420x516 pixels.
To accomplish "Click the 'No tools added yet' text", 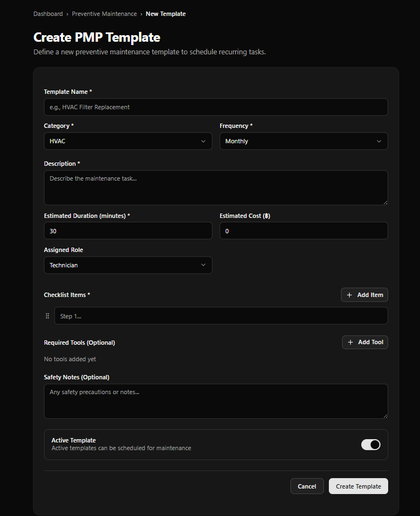I will coord(70,359).
